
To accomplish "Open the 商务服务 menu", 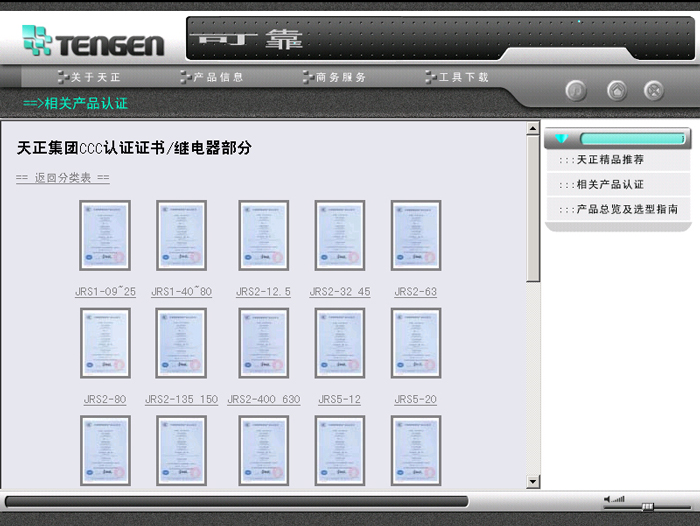I will click(x=335, y=77).
